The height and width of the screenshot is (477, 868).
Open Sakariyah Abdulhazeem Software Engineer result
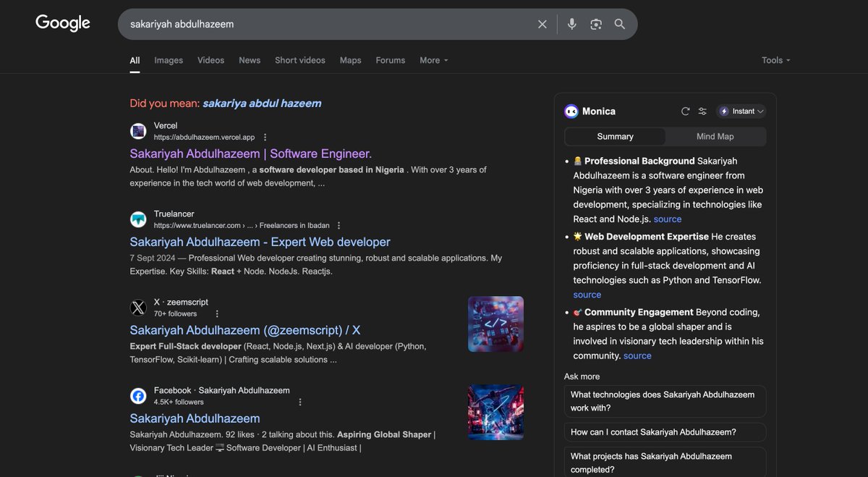tap(251, 153)
